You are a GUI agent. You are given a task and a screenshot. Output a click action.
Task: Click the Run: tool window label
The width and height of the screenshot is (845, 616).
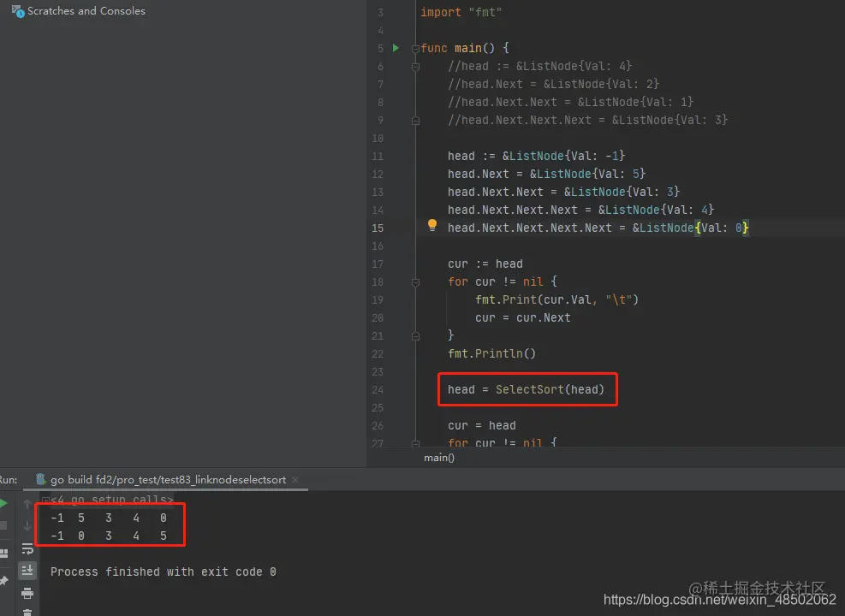[8, 480]
